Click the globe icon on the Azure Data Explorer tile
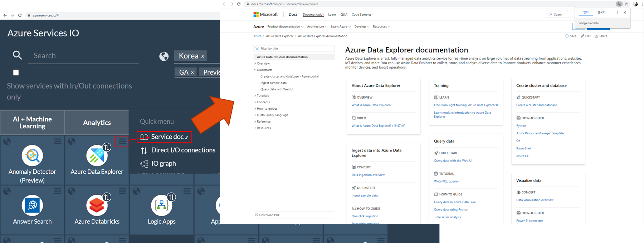Image resolution: width=644 pixels, height=243 pixels. coord(72,142)
